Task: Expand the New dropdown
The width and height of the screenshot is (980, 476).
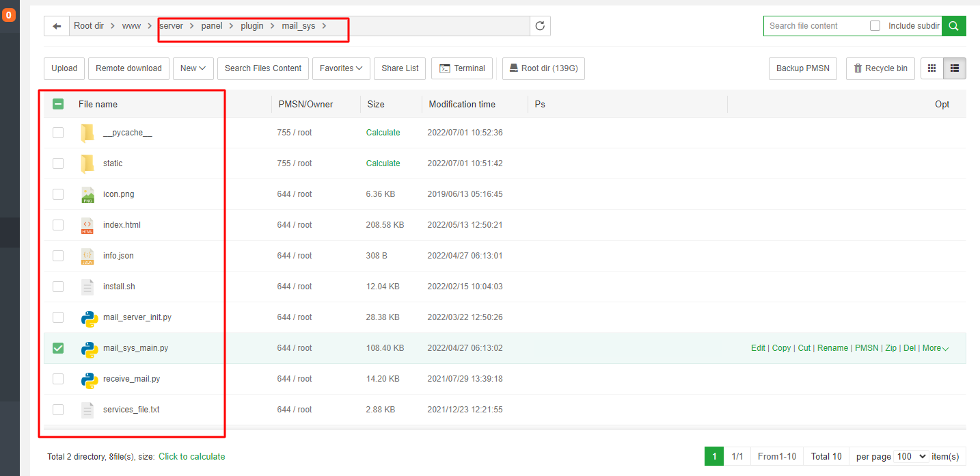Action: [193, 68]
